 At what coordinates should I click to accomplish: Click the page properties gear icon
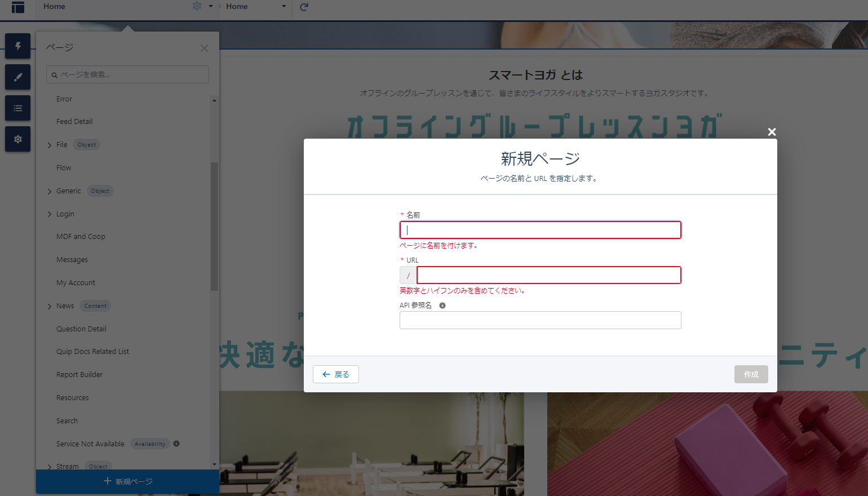(x=197, y=6)
